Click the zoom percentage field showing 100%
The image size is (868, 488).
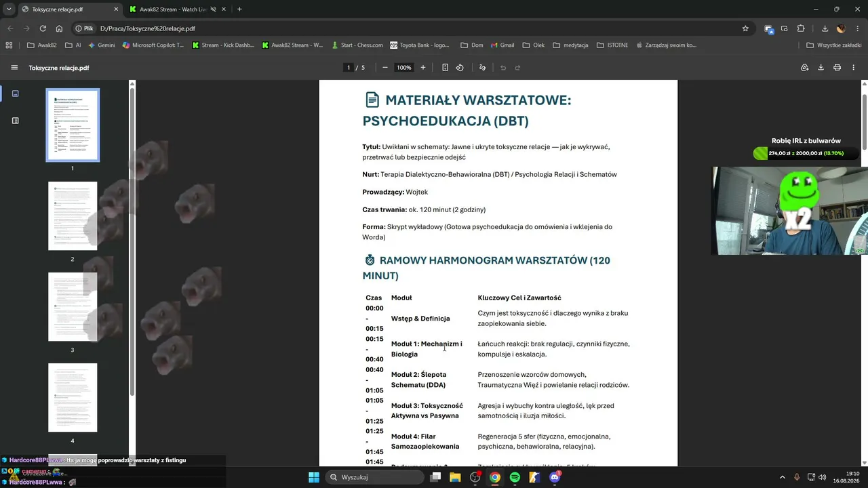[404, 68]
